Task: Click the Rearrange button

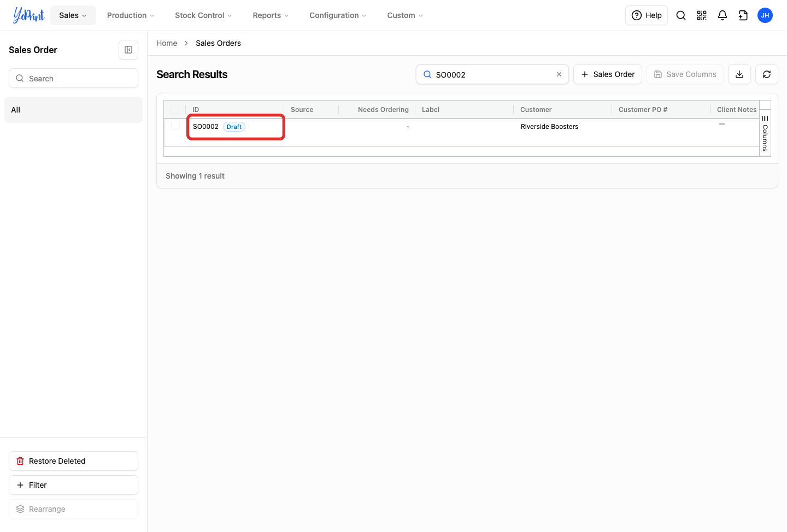Action: click(x=73, y=509)
